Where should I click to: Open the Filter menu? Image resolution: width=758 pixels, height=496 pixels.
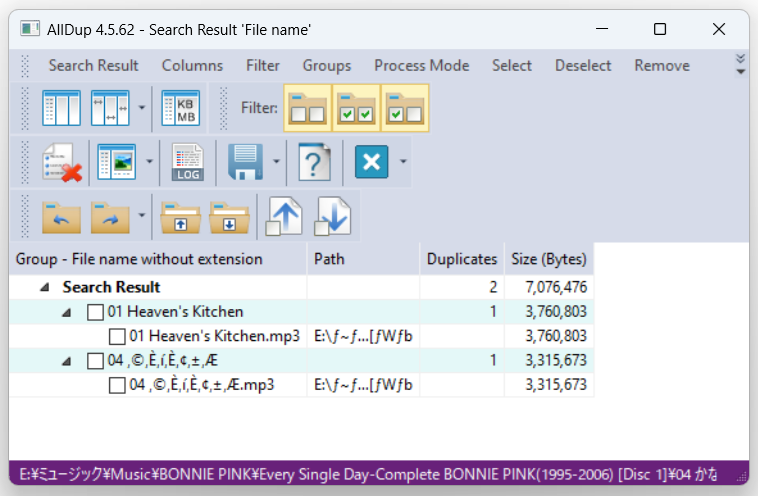pos(262,65)
